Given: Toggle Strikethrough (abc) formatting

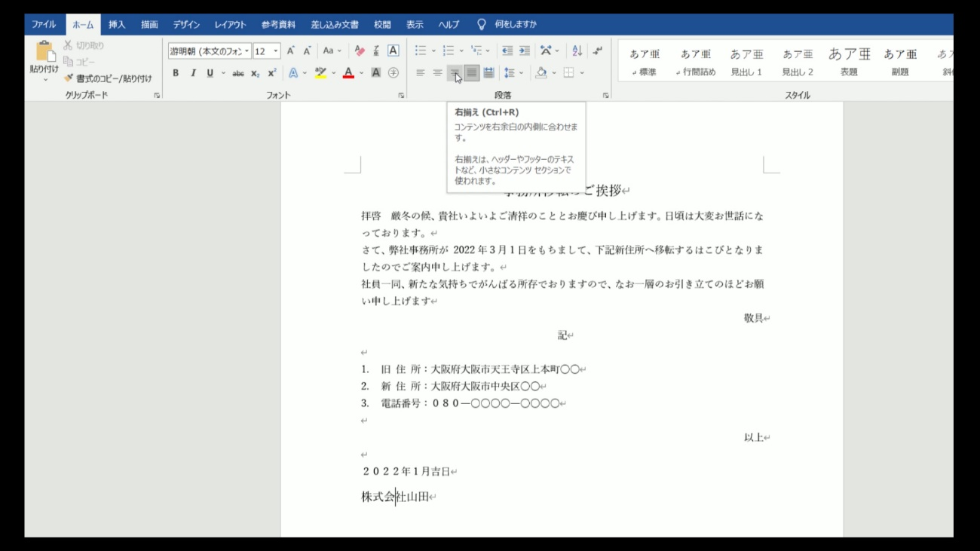Looking at the screenshot, I should pos(238,73).
